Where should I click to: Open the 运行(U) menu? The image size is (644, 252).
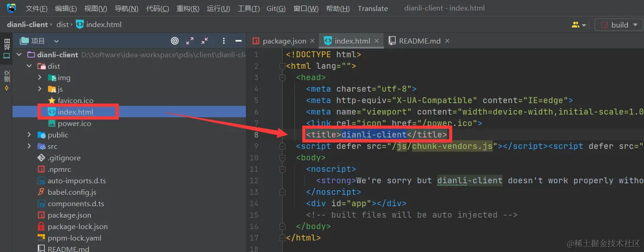click(x=218, y=8)
